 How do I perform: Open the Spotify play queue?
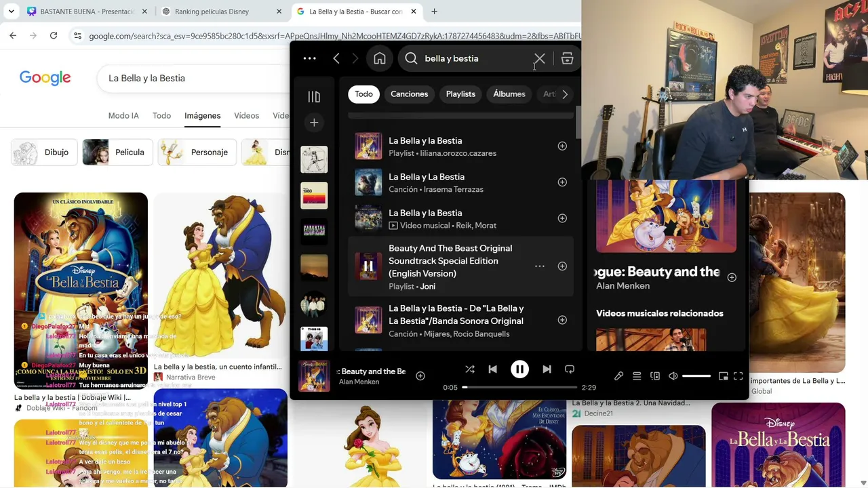pyautogui.click(x=637, y=376)
